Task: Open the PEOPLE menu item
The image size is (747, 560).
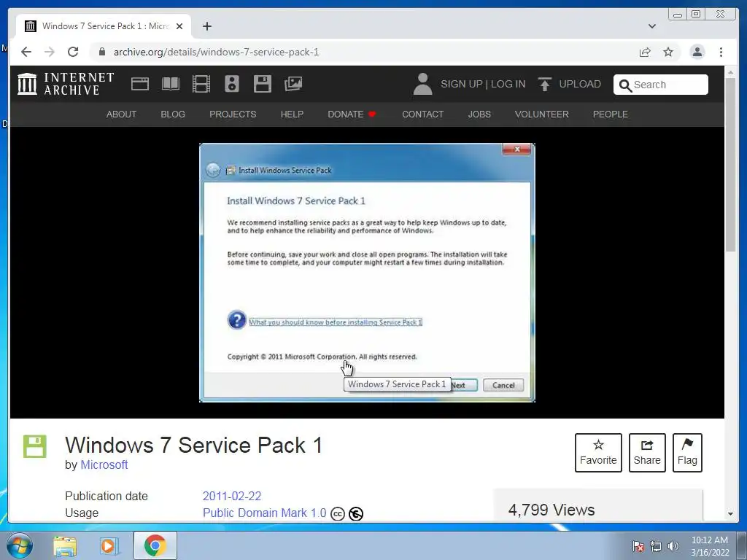Action: tap(611, 114)
